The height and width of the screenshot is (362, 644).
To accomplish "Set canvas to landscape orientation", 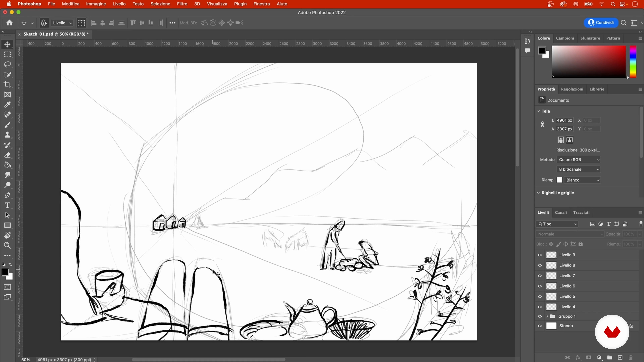I will (570, 140).
